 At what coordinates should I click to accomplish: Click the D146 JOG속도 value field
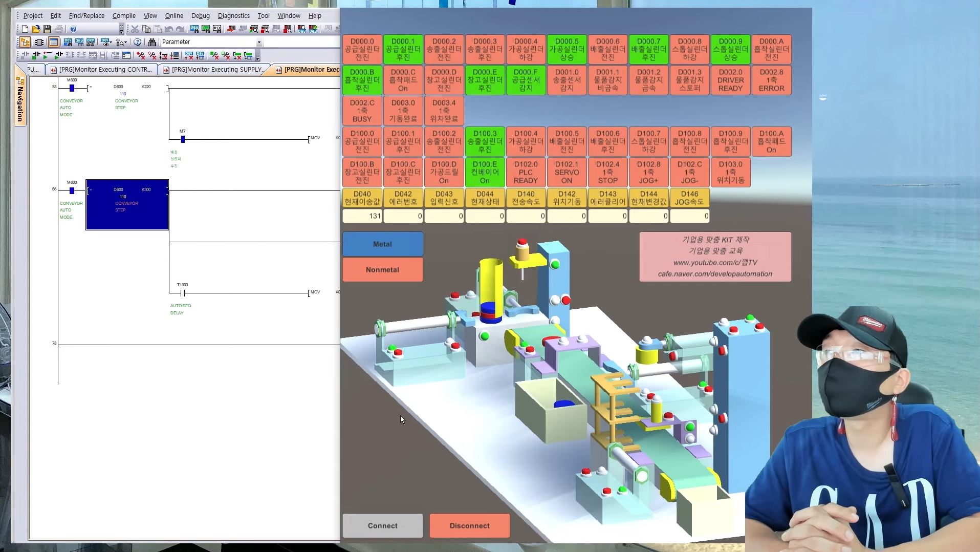coord(689,216)
